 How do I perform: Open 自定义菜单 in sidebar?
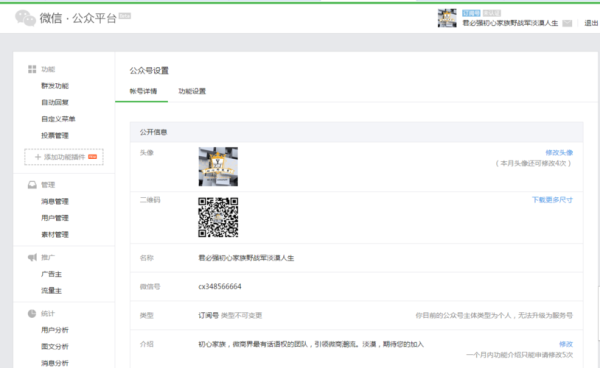58,119
